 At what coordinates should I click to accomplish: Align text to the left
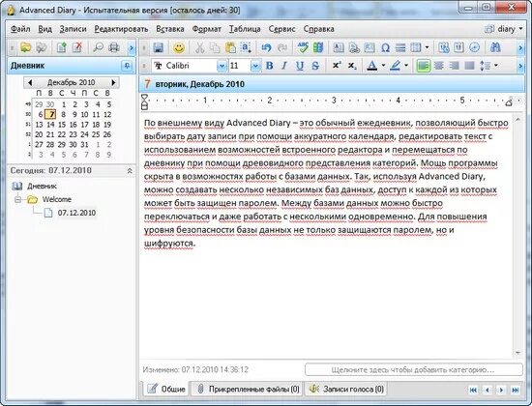coord(423,66)
